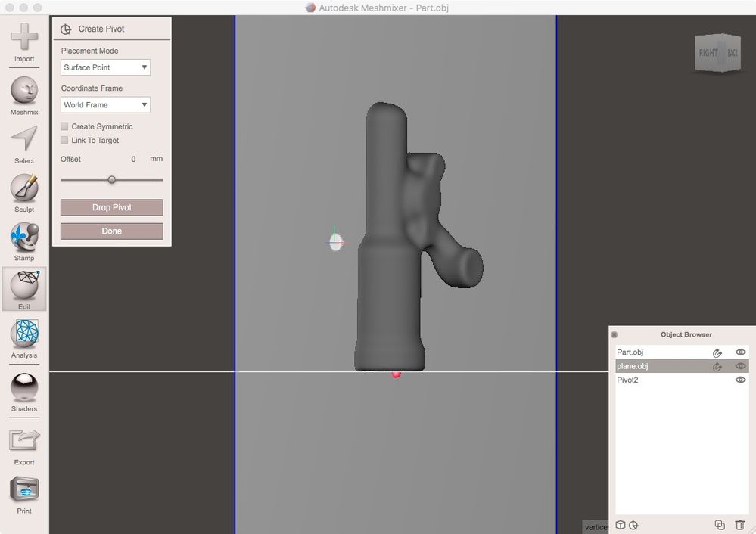Hide Part.obj using eye icon
This screenshot has height=534, width=756.
[740, 352]
